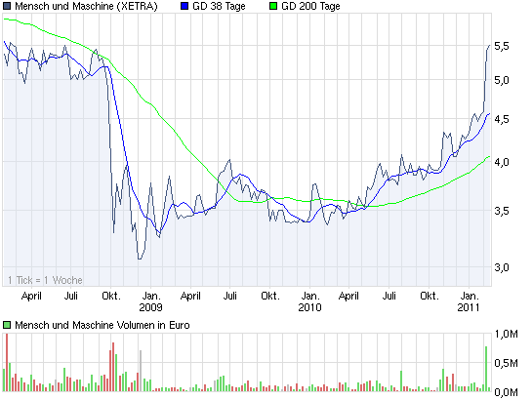
Task: Click the 'GD 200 Tage' legend label
Action: [x=310, y=6]
